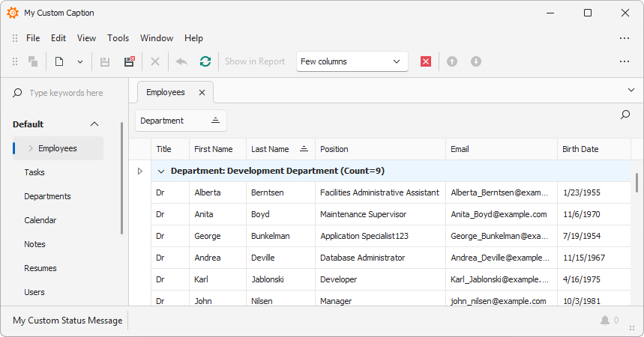Viewport: 644px width, 337px height.
Task: Open the Window menu
Action: pyautogui.click(x=157, y=38)
